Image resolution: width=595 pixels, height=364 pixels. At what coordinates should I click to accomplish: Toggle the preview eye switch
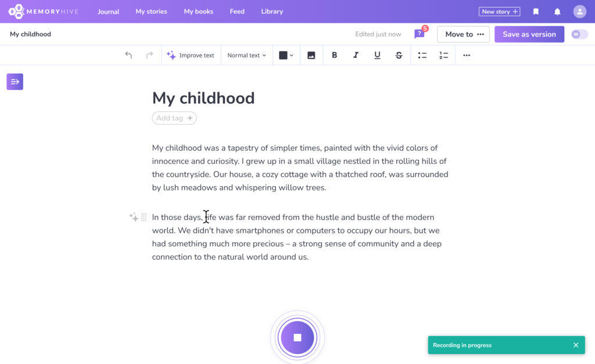coord(579,34)
